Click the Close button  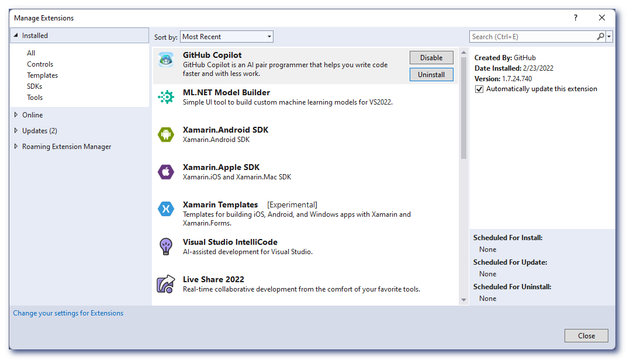point(586,335)
